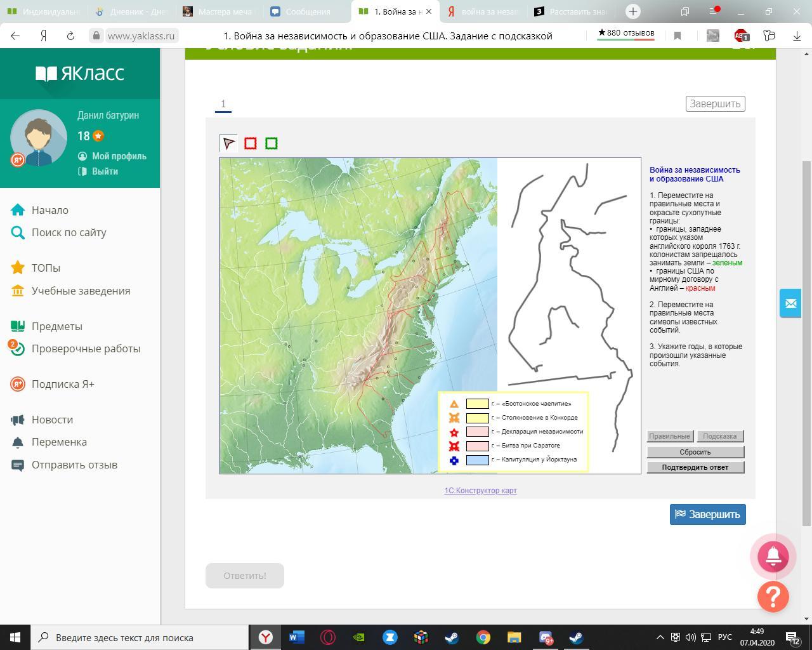Click the blue Yorktown capitulation symbol
Screen dimensions: 812x650
tap(454, 460)
